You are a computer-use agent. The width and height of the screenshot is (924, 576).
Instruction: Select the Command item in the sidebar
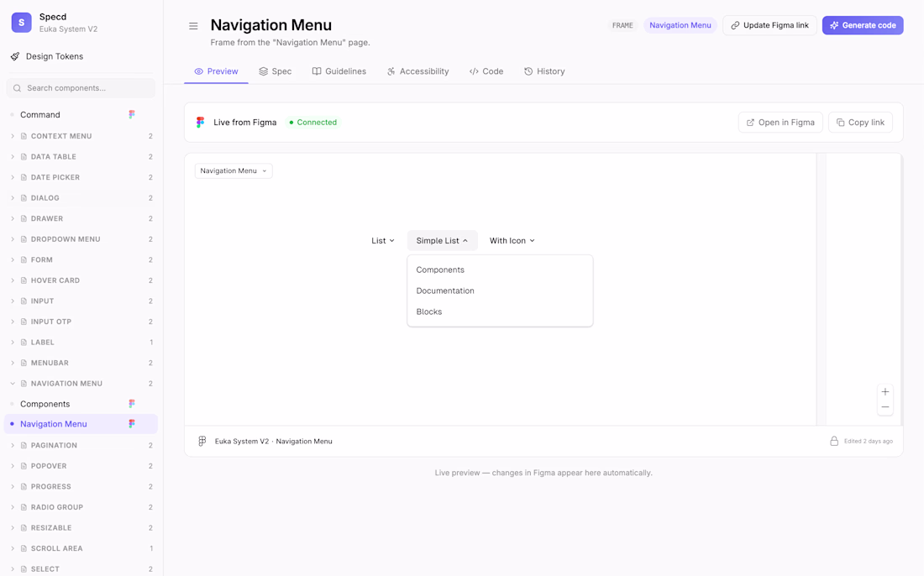pyautogui.click(x=81, y=114)
